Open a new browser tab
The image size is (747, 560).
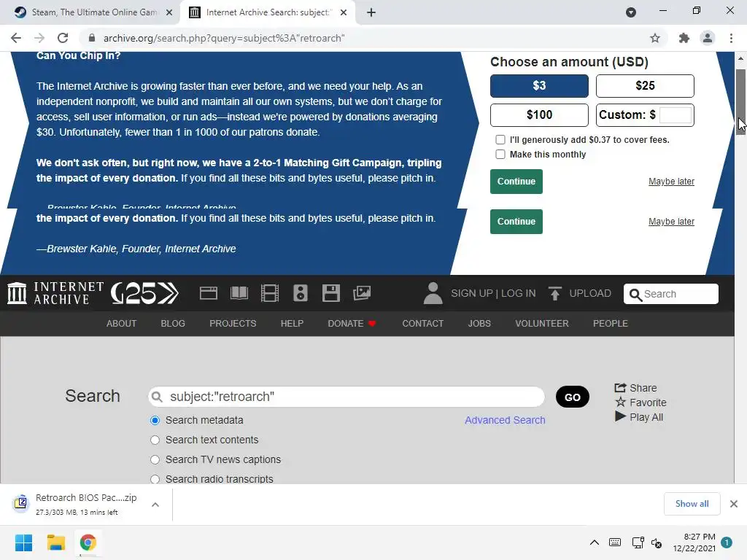(x=371, y=12)
